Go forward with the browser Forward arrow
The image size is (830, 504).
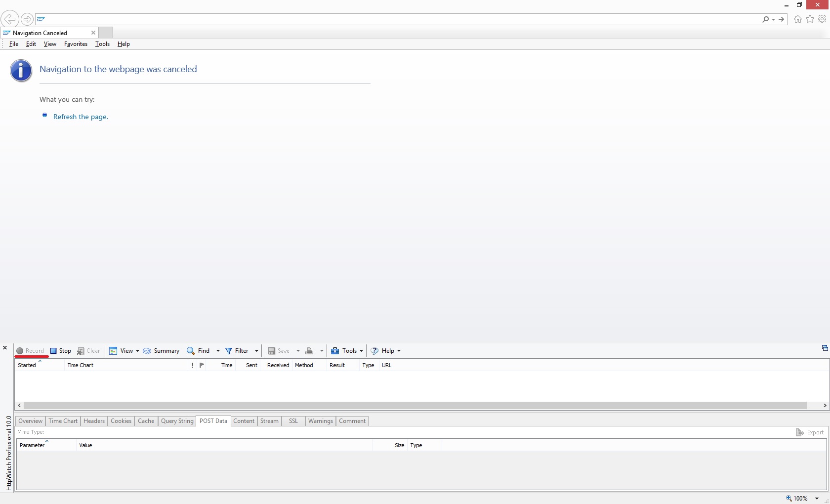[27, 19]
